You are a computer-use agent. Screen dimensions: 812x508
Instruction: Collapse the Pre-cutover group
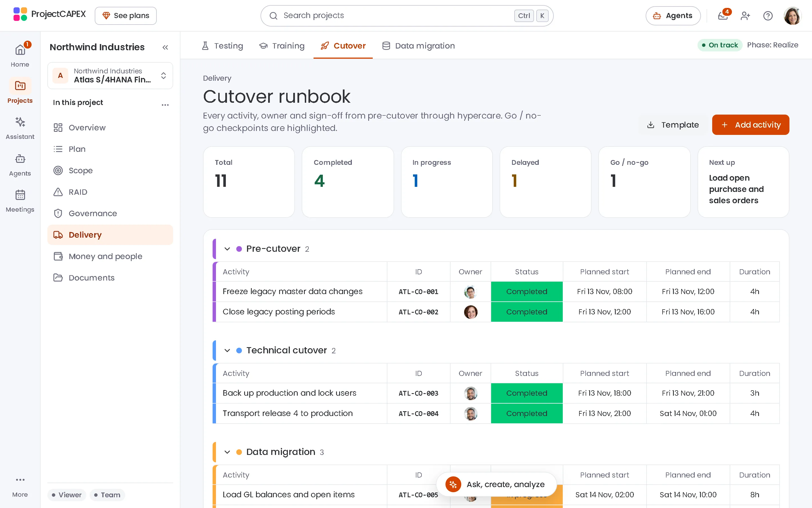coord(227,249)
